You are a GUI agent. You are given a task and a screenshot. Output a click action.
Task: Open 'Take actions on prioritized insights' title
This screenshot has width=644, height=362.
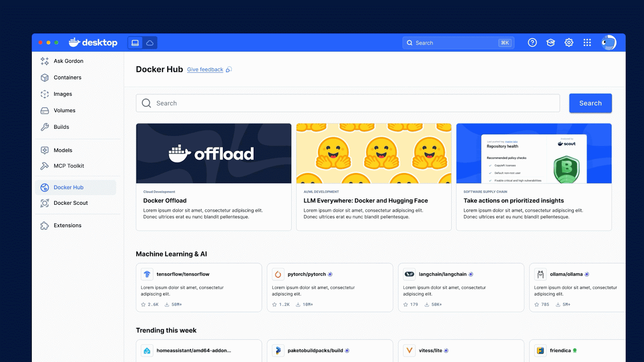(514, 201)
